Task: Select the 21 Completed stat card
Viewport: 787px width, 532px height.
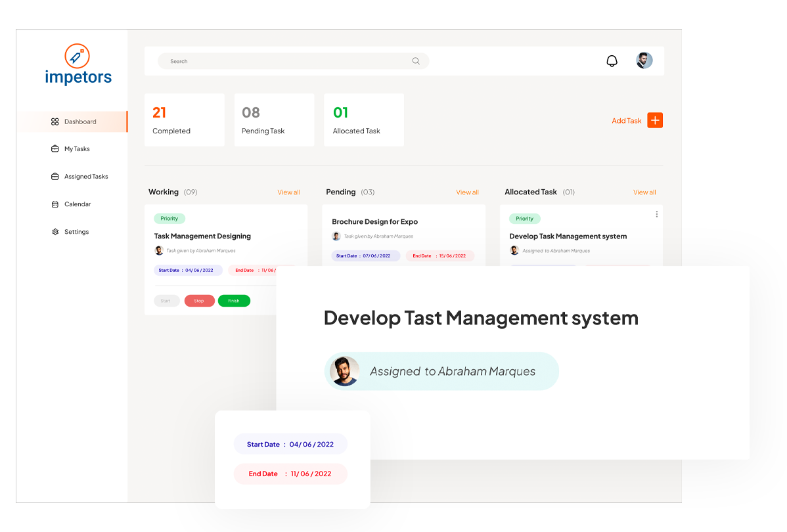Action: 184,120
